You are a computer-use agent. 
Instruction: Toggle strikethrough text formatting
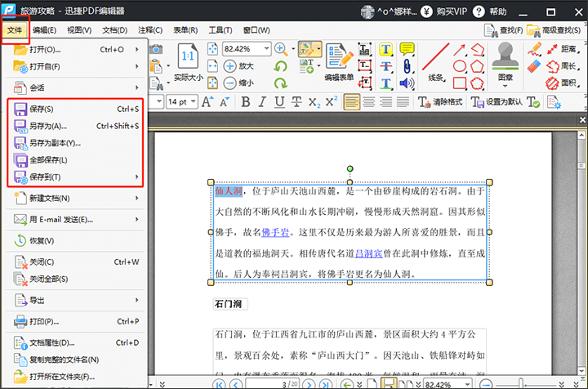click(296, 101)
